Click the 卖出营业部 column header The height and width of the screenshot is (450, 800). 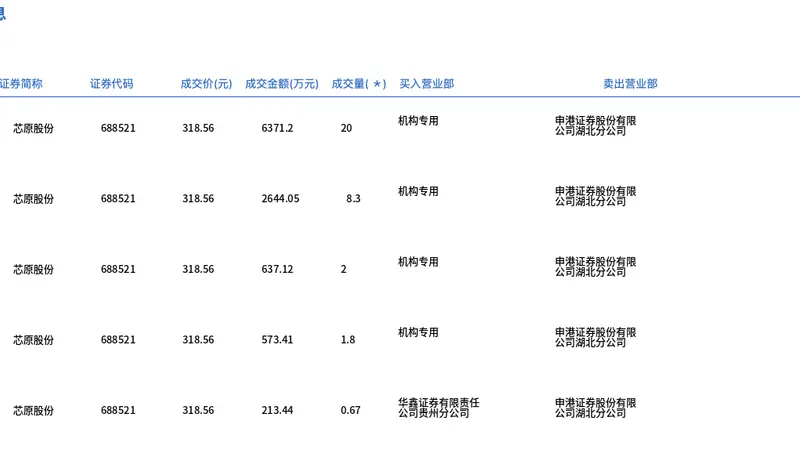tap(630, 84)
